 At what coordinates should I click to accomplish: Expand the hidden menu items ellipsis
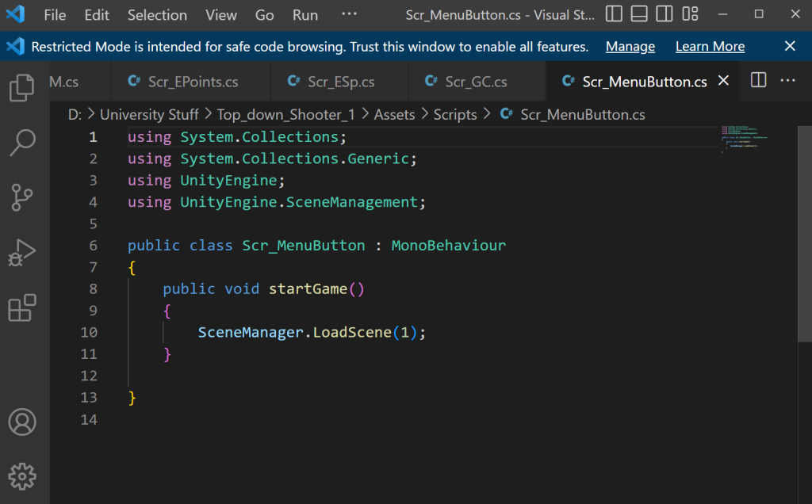tap(349, 14)
